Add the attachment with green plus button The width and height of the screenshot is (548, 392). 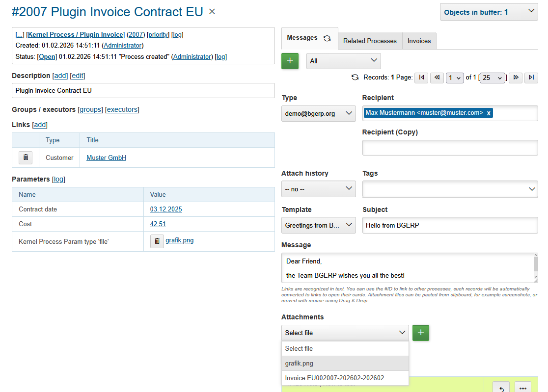coord(420,333)
